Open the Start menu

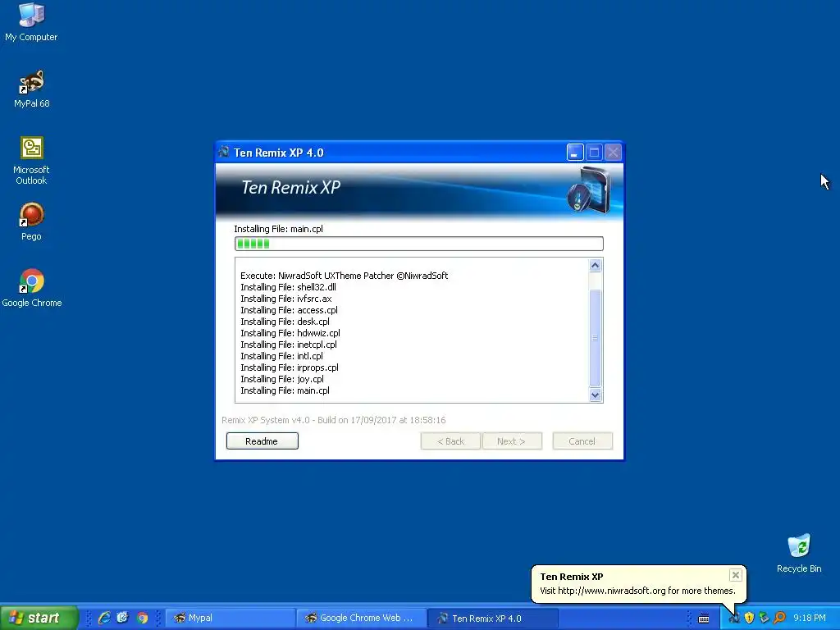[39, 618]
